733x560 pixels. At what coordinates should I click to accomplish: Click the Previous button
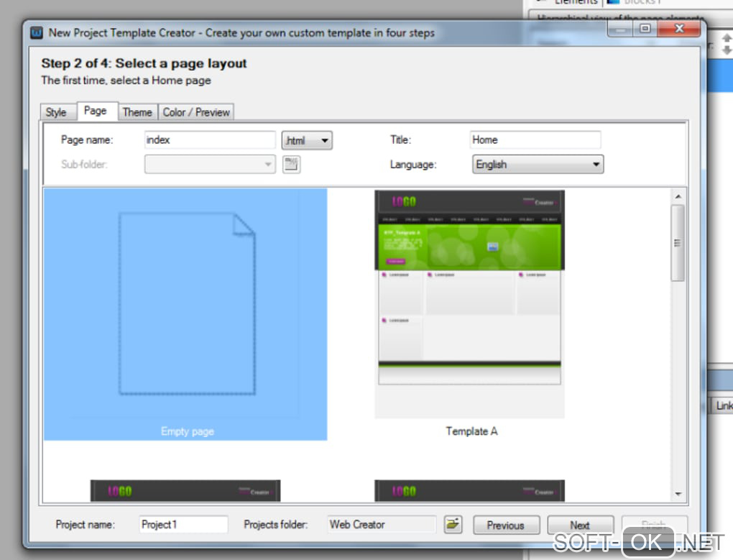507,525
